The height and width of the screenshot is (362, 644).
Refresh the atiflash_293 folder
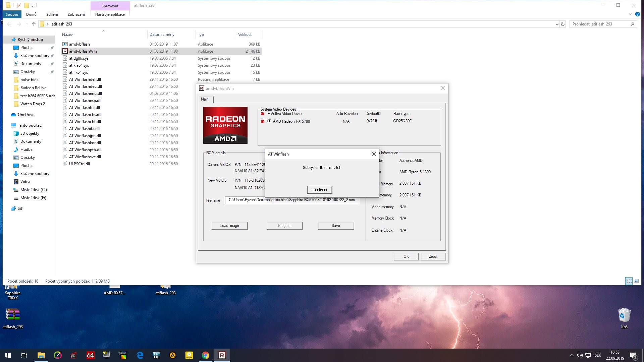(563, 24)
